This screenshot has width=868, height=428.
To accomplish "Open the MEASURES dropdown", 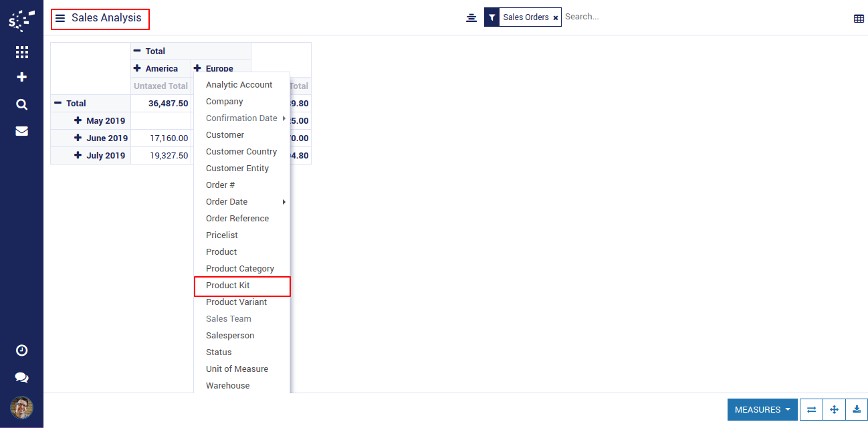I will coord(762,410).
